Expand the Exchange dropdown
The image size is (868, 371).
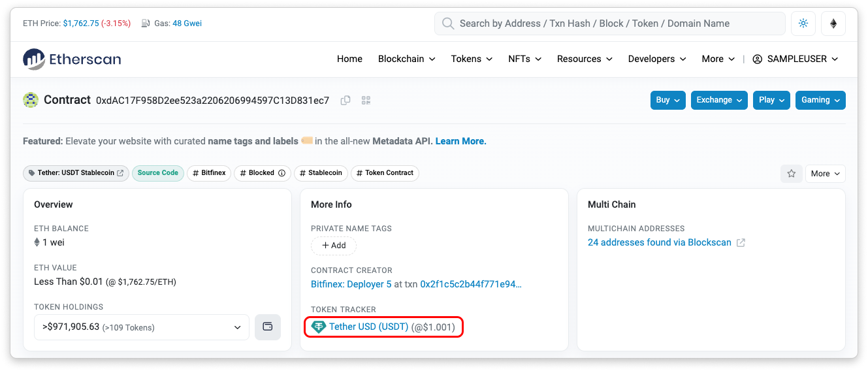point(718,100)
